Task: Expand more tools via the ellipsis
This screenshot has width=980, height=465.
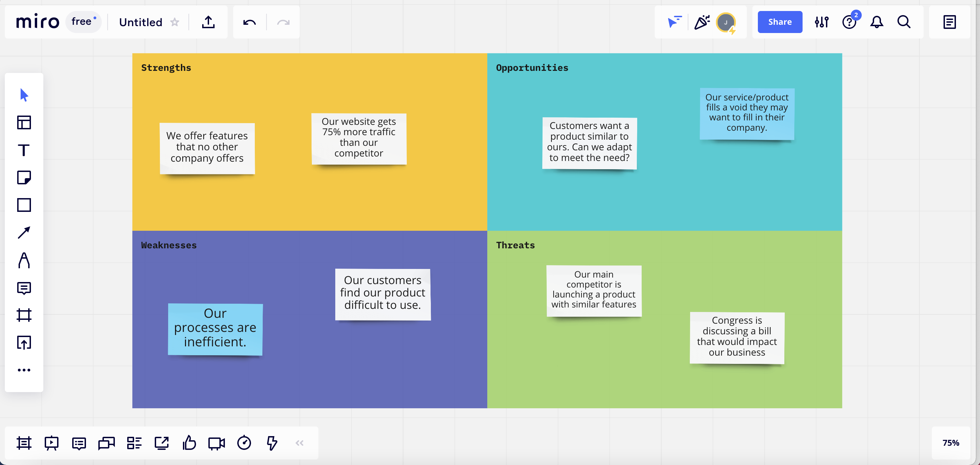Action: pos(24,369)
